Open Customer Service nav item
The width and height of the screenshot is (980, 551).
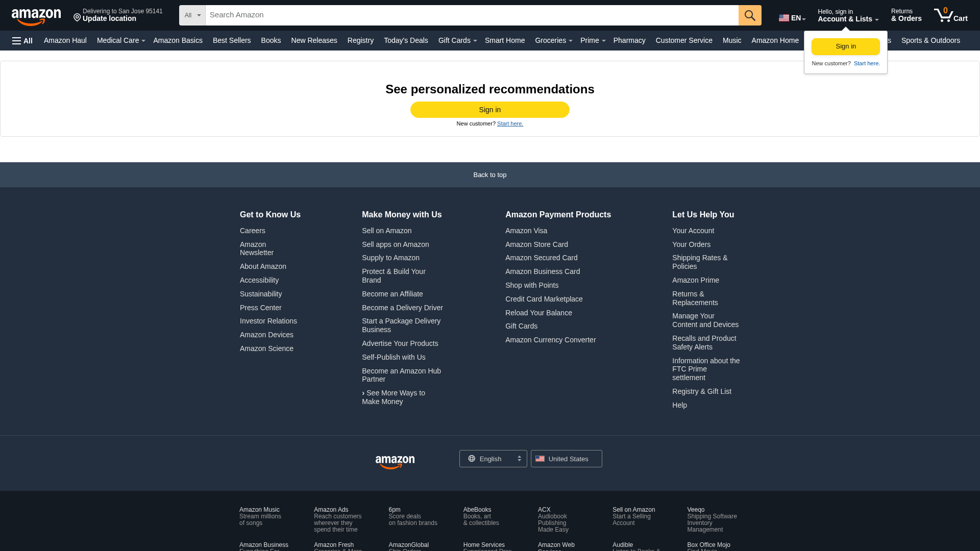684,40
